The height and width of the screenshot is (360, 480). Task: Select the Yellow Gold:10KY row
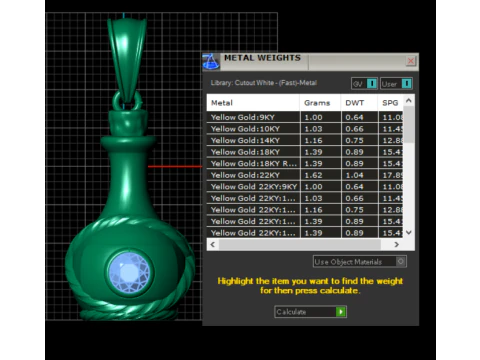pyautogui.click(x=305, y=129)
